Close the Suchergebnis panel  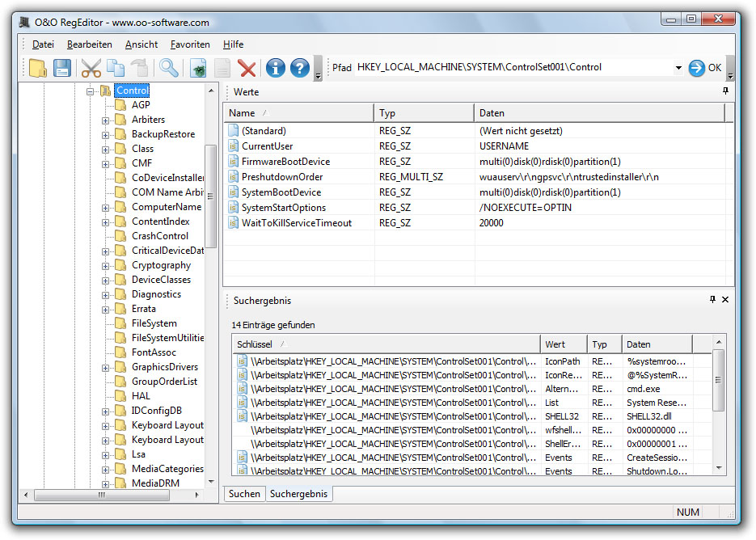click(x=725, y=300)
